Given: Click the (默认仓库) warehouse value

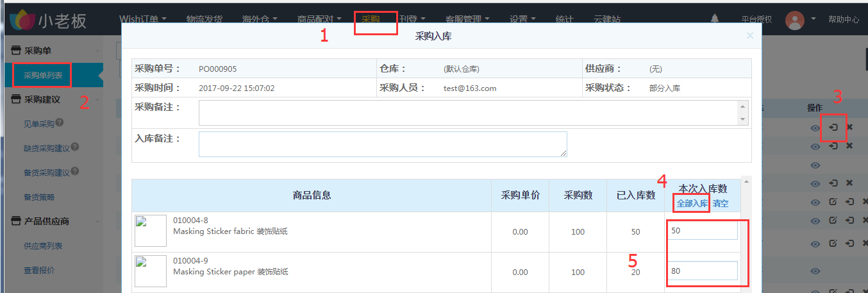Looking at the screenshot, I should coord(462,69).
